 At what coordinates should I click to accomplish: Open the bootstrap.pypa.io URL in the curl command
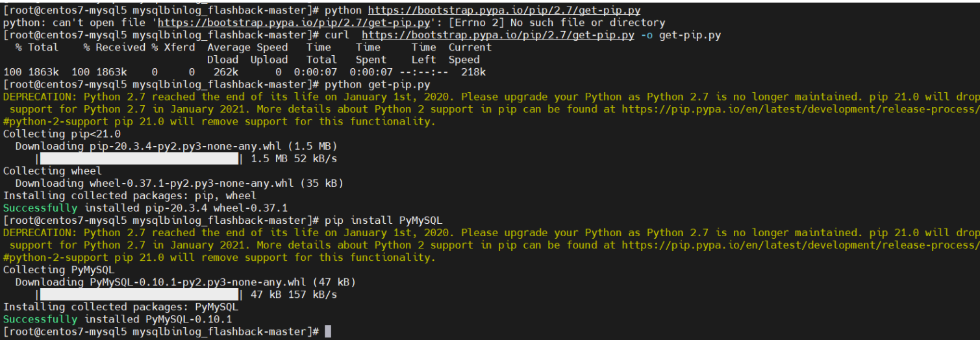pos(497,35)
